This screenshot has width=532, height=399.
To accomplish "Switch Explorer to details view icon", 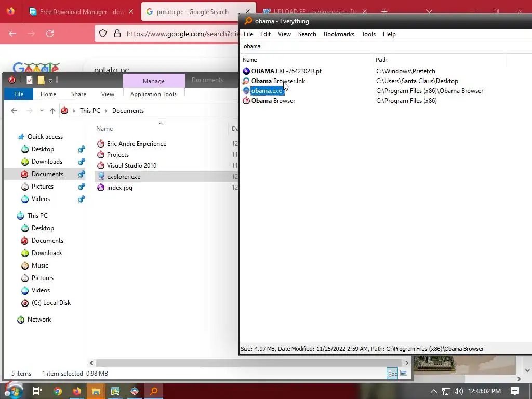I will click(x=393, y=373).
